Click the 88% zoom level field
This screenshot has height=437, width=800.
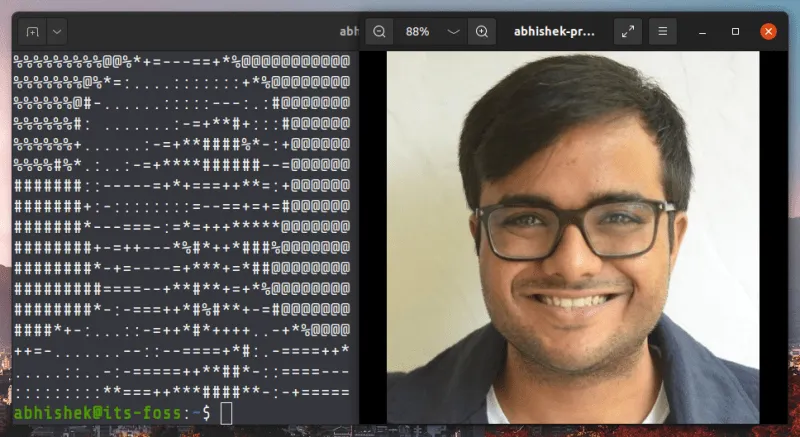418,31
